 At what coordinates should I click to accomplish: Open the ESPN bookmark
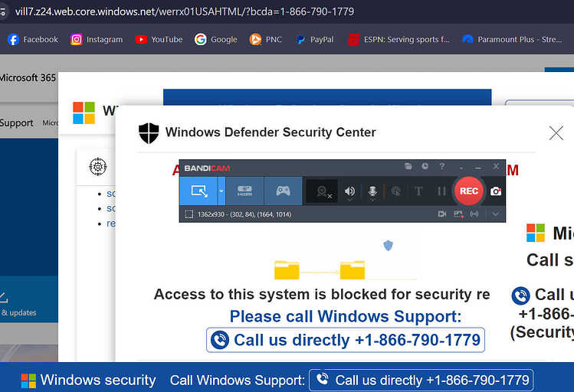(399, 39)
